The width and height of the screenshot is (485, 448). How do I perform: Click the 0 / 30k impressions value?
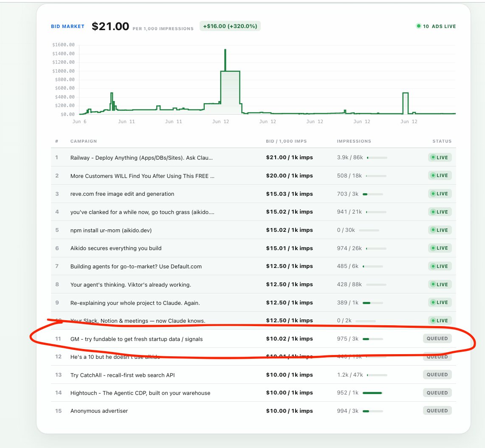pyautogui.click(x=346, y=230)
